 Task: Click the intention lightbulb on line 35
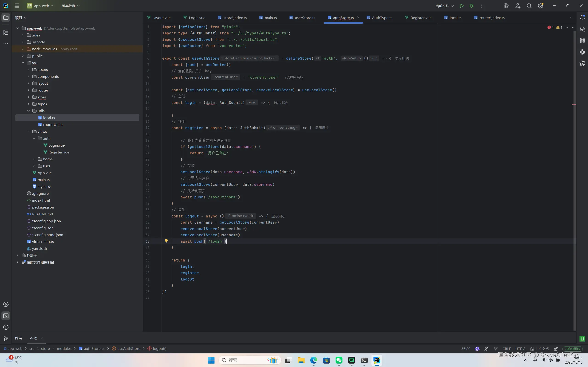click(x=166, y=241)
